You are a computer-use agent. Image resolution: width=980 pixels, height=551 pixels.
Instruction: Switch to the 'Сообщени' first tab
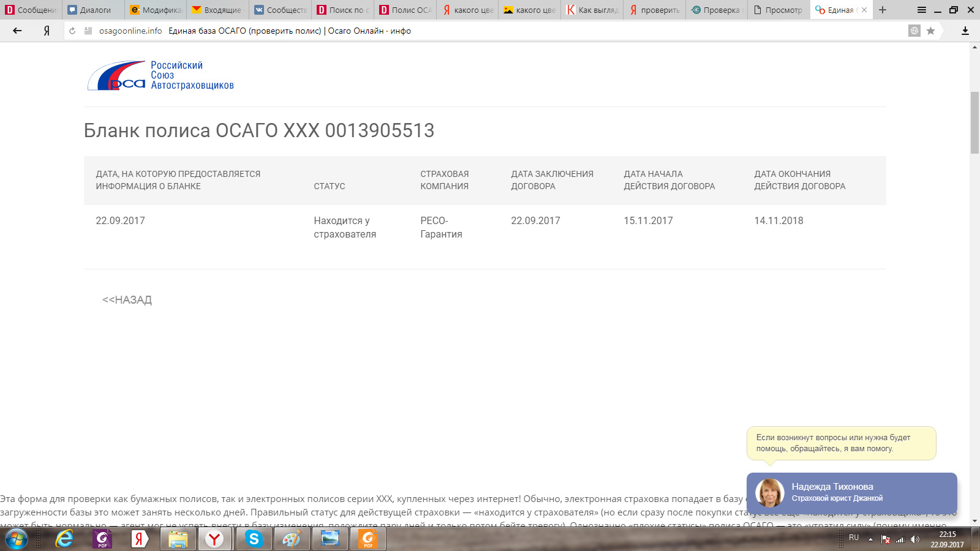31,10
